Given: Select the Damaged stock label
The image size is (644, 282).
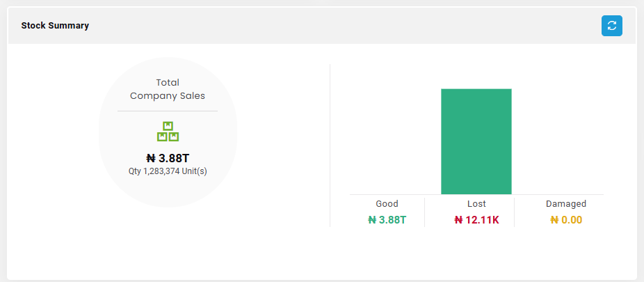Looking at the screenshot, I should 566,204.
